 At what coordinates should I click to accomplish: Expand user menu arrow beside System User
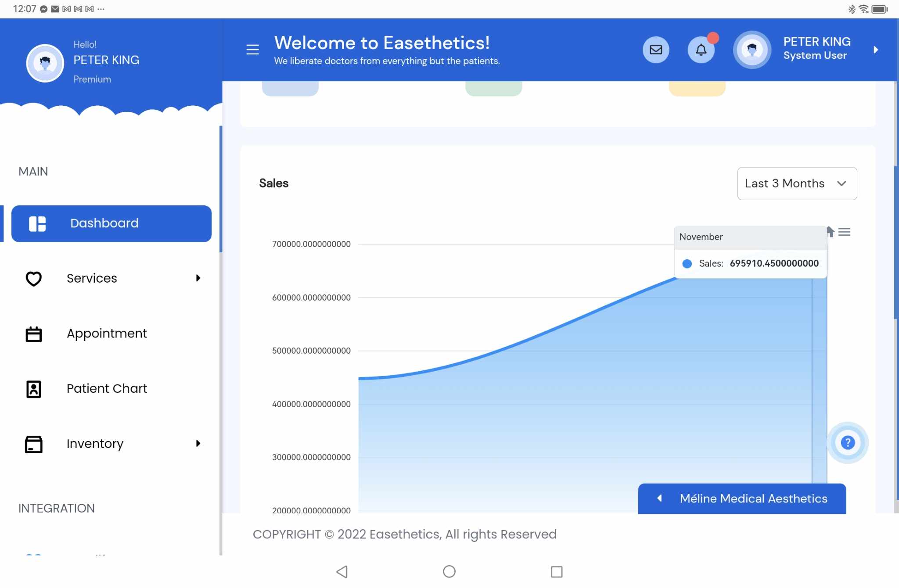tap(875, 50)
